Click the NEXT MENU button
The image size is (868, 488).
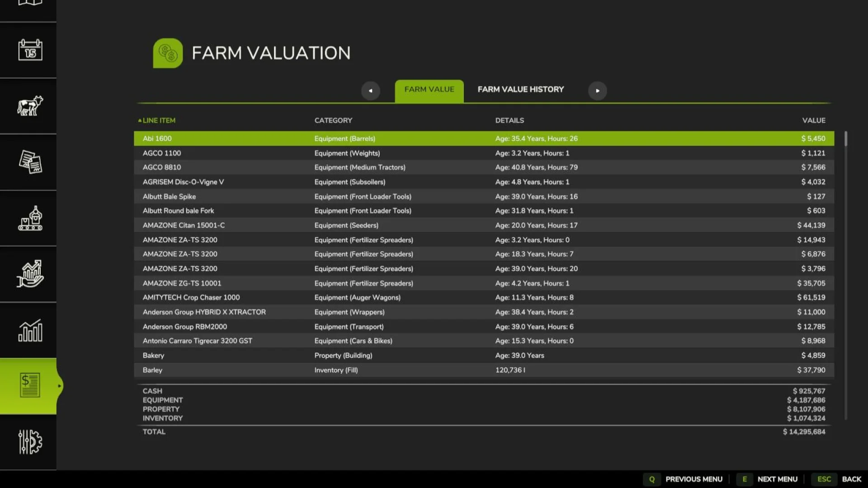(777, 479)
